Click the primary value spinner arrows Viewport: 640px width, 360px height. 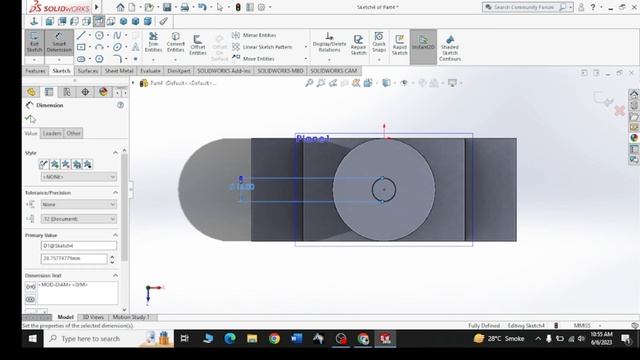112,259
